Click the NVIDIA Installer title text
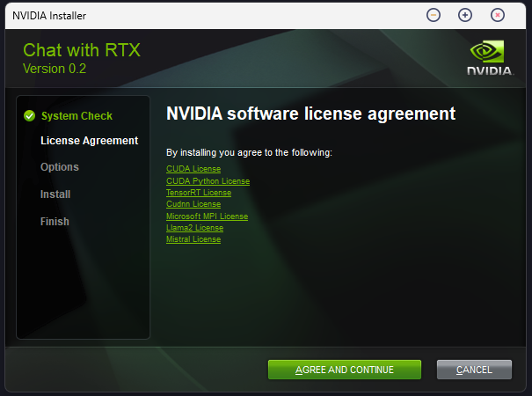532x396 pixels. tap(49, 16)
